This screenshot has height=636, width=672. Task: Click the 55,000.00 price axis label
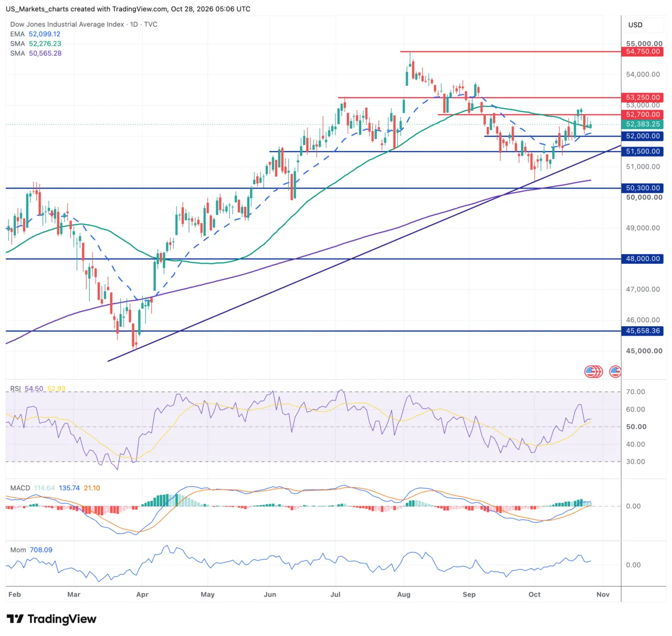644,44
